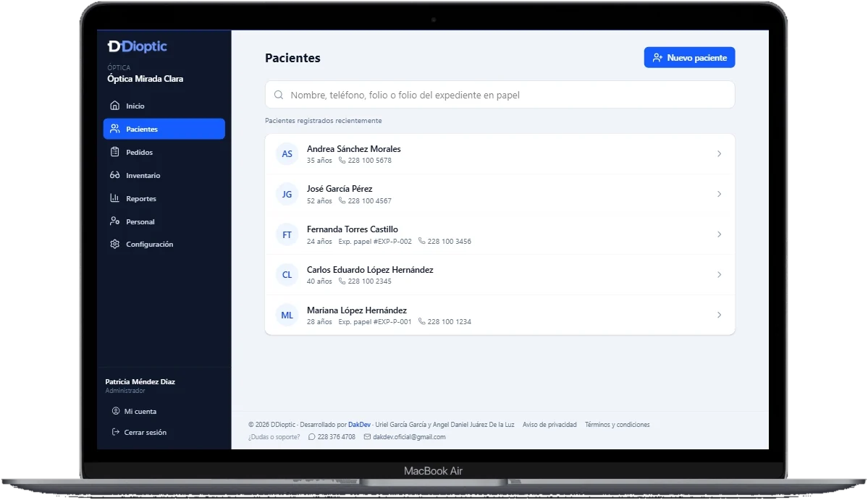Expand Fernanda Torres Castillo row chevron
This screenshot has width=868, height=500.
coord(719,234)
